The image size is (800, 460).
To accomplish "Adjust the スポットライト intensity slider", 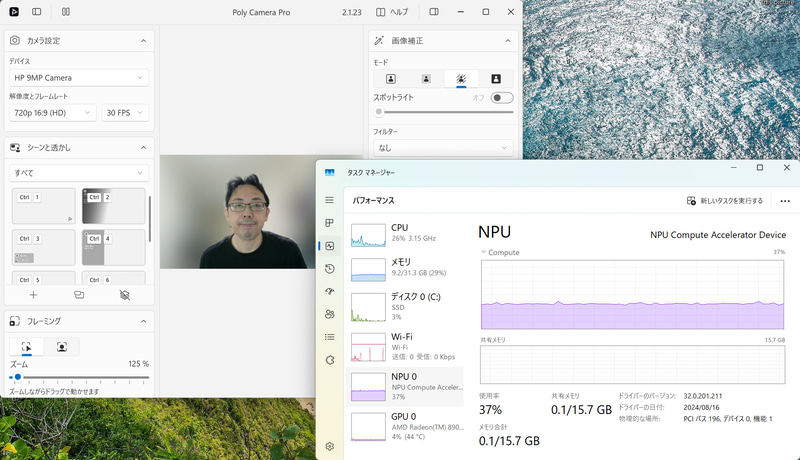I will point(443,112).
